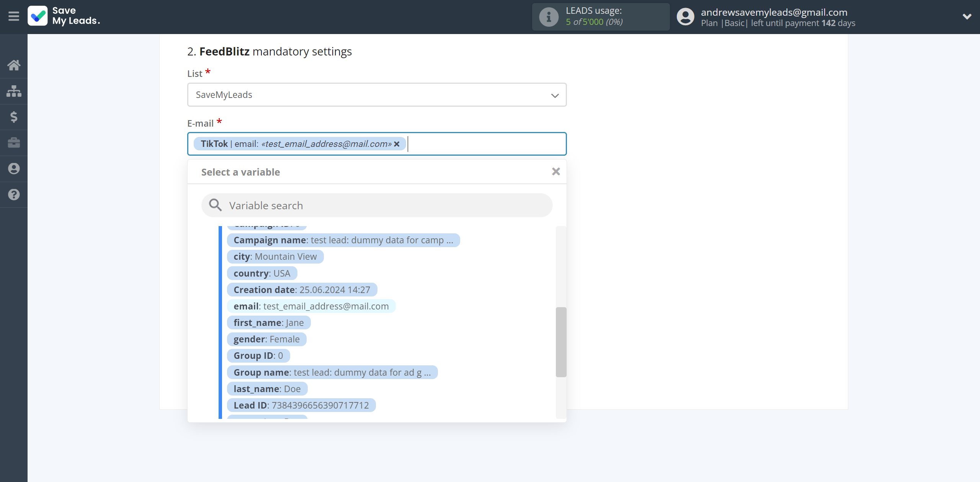Select the email variable

(311, 306)
